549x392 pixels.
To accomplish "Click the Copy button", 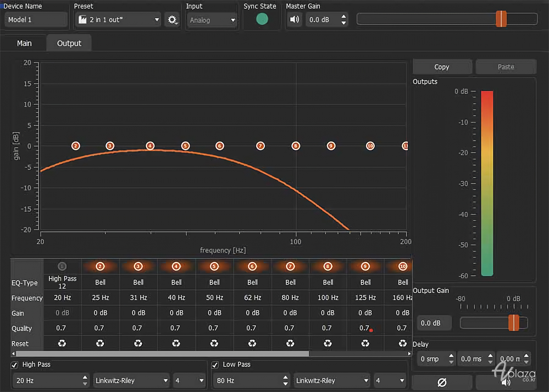I will coord(441,67).
